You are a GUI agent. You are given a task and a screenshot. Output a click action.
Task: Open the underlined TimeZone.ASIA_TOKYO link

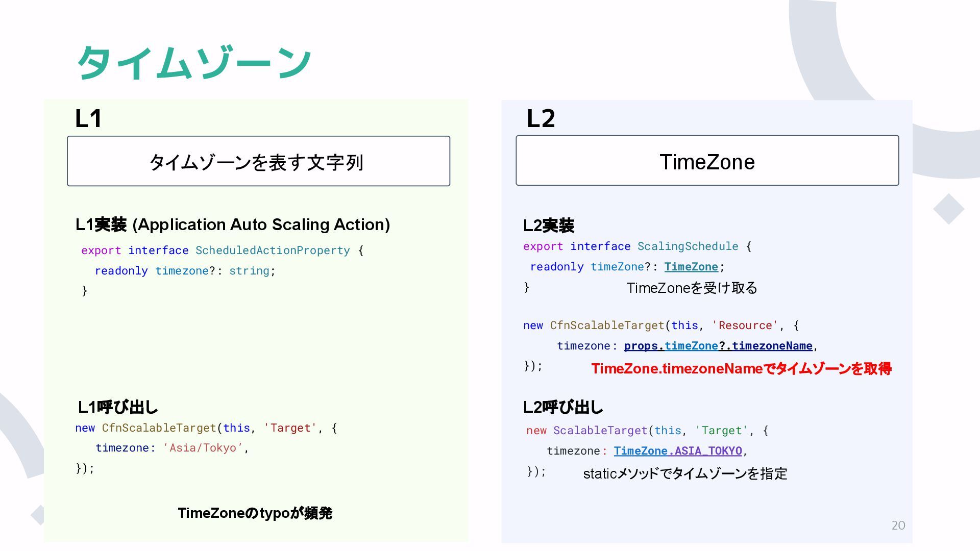point(678,451)
